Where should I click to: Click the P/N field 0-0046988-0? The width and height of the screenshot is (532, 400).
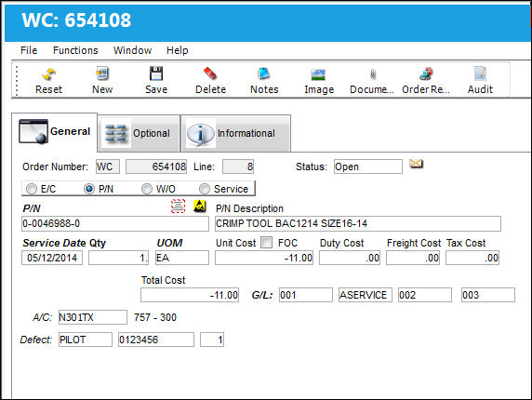point(115,223)
